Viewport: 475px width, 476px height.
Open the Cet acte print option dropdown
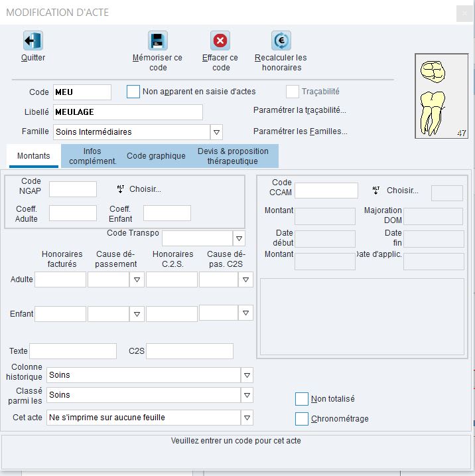point(246,418)
